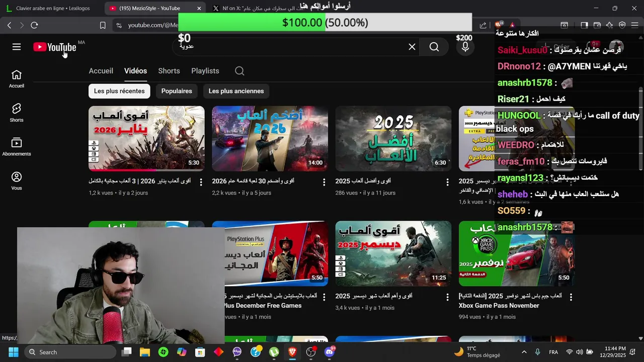Open options for January 2026 games video
The width and height of the screenshot is (644, 362).
coord(201,182)
